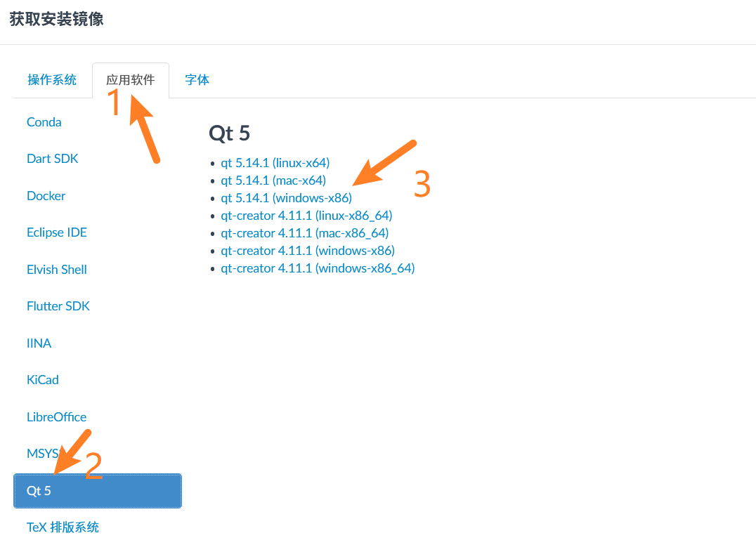756x552 pixels.
Task: Select the 应用软件 tab
Action: [x=131, y=80]
